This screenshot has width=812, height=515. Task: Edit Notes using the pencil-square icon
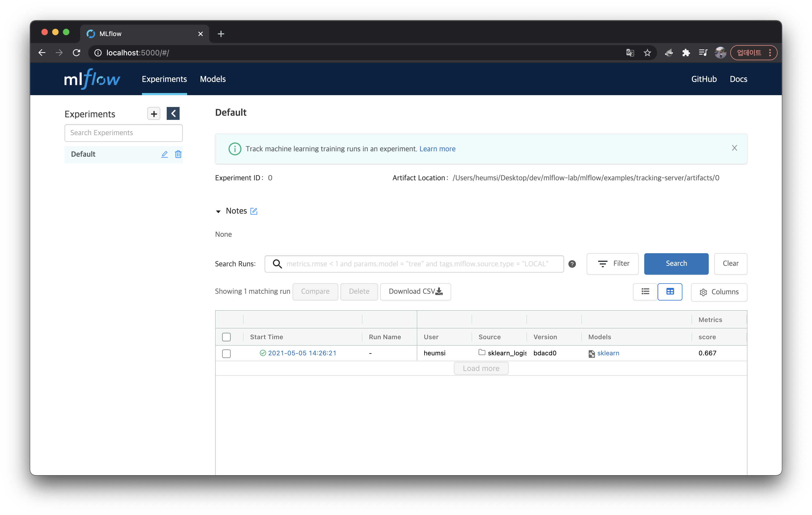tap(254, 211)
